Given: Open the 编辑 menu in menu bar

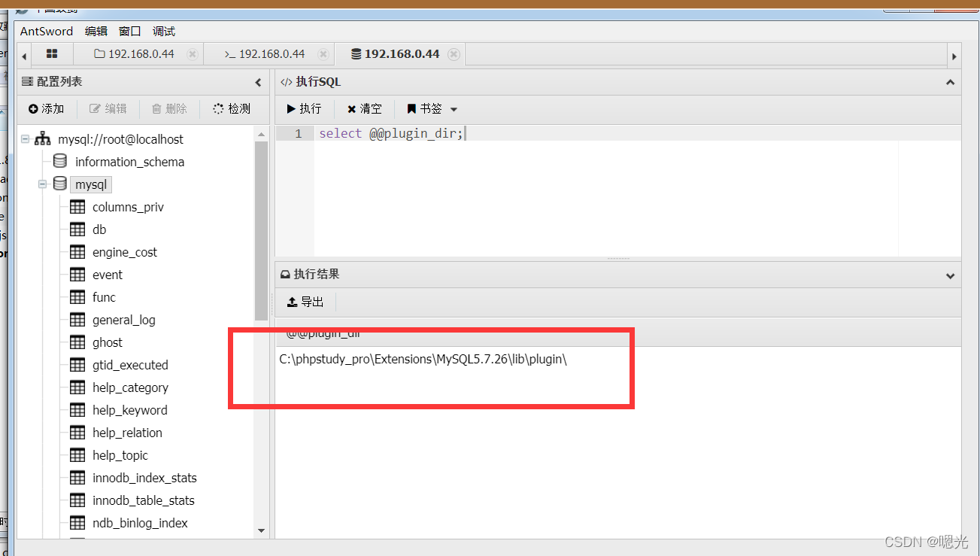Looking at the screenshot, I should (x=96, y=31).
